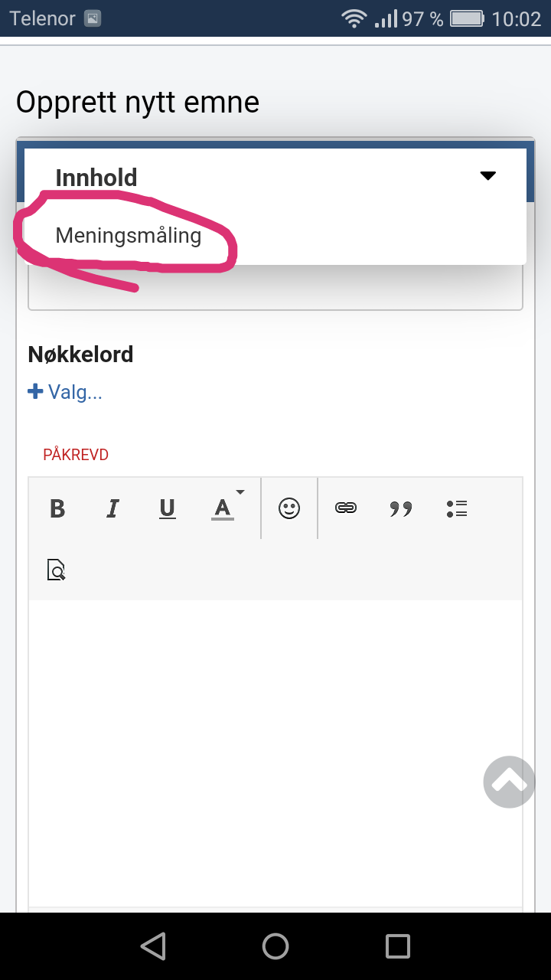Tap the Android recent apps button

pos(398,946)
